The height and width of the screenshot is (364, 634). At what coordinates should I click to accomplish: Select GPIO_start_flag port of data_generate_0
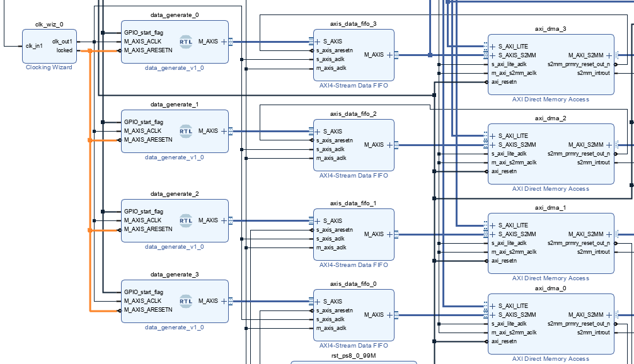tap(144, 33)
